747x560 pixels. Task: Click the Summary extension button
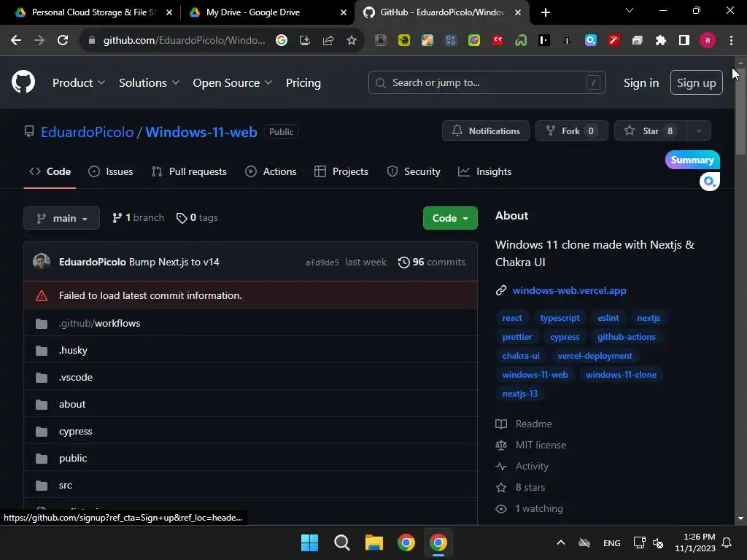(x=692, y=160)
